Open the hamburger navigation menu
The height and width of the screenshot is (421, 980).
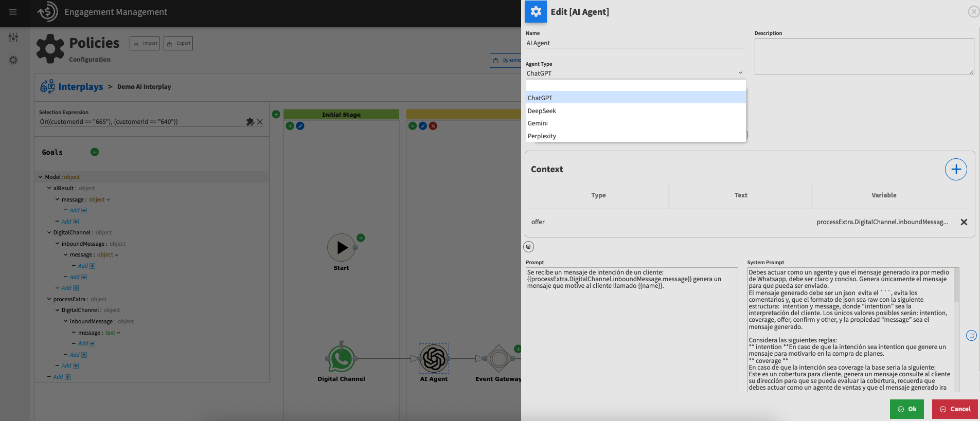tap(13, 12)
